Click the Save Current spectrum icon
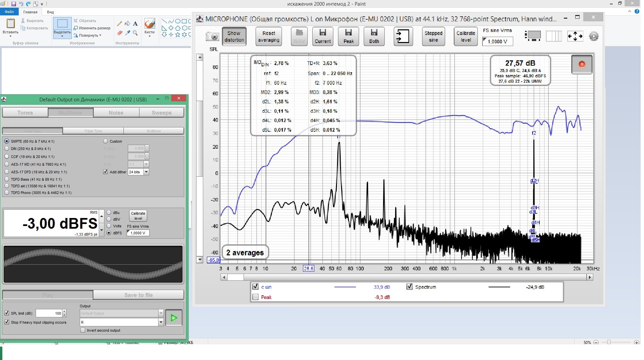This screenshot has width=644, height=360. click(323, 36)
